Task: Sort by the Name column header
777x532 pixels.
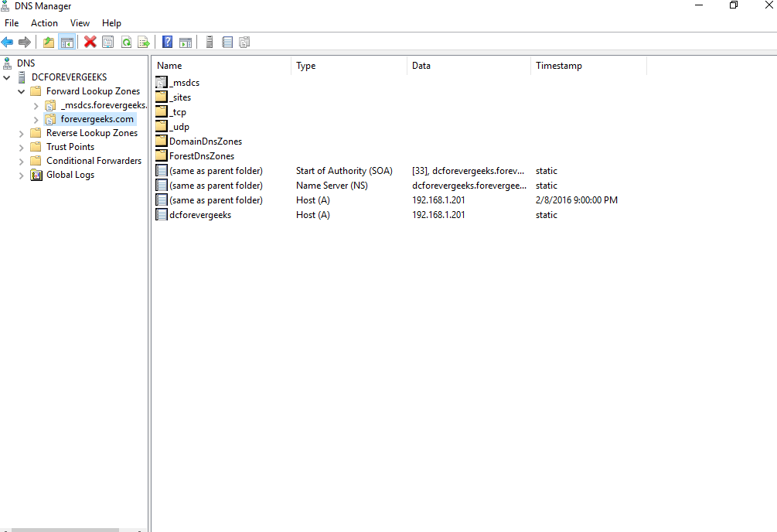Action: (222, 66)
